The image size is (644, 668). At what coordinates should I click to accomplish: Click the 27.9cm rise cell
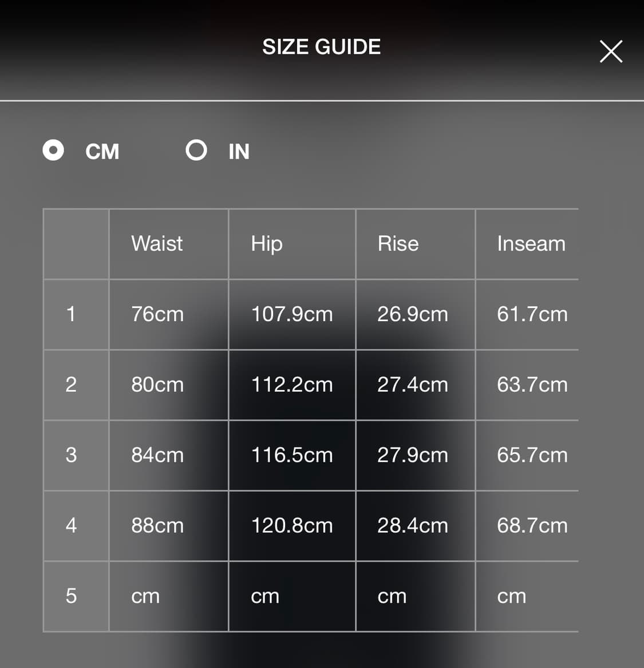pos(412,455)
